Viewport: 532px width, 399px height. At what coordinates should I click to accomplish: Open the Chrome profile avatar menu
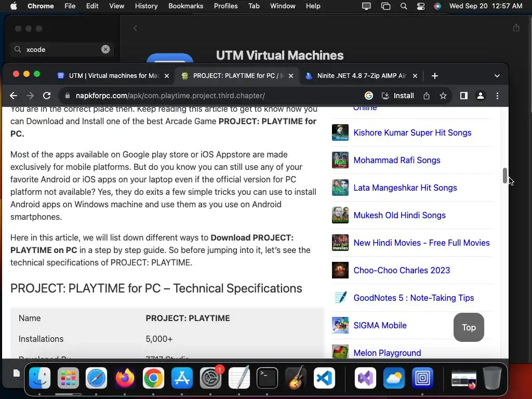pos(481,96)
